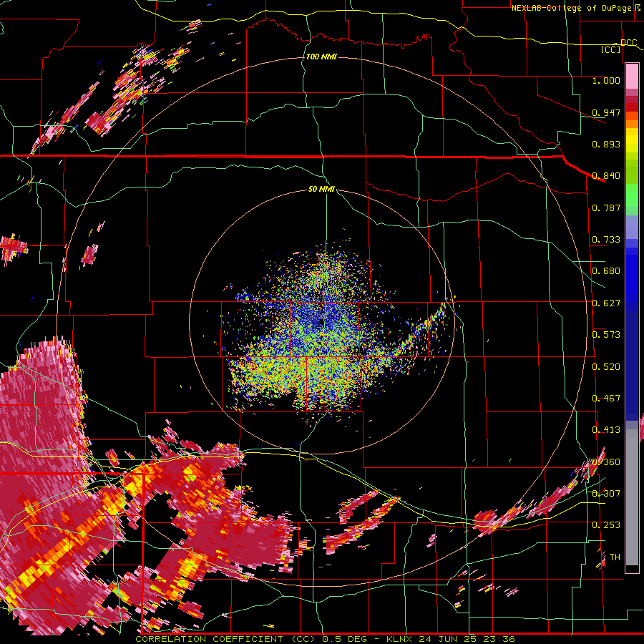Click the 0.413 scale value
Viewport: 644px width, 644px height.
[606, 430]
